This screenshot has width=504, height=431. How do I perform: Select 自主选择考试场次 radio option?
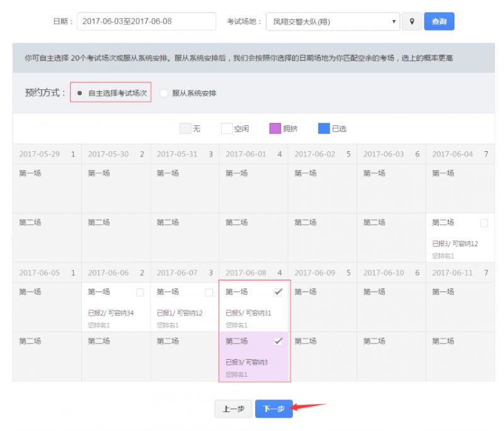(x=80, y=93)
